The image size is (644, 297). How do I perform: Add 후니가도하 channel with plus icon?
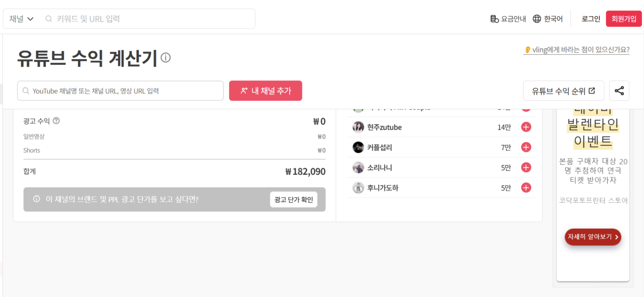[526, 188]
